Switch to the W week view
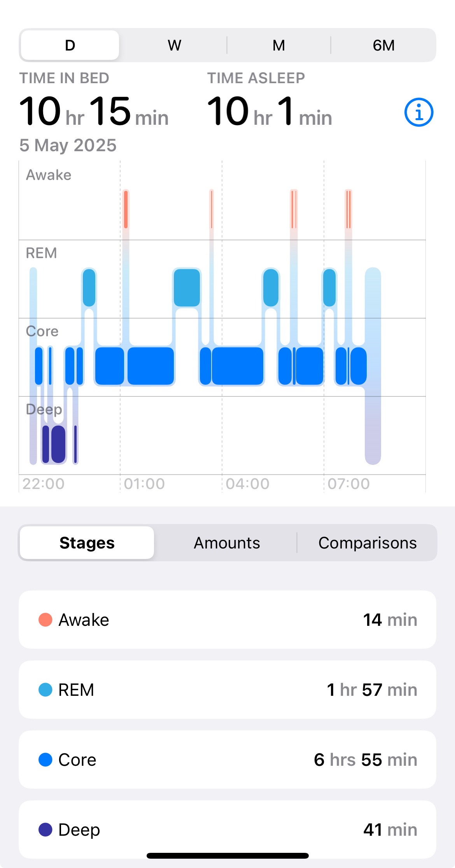The width and height of the screenshot is (455, 868). click(174, 45)
